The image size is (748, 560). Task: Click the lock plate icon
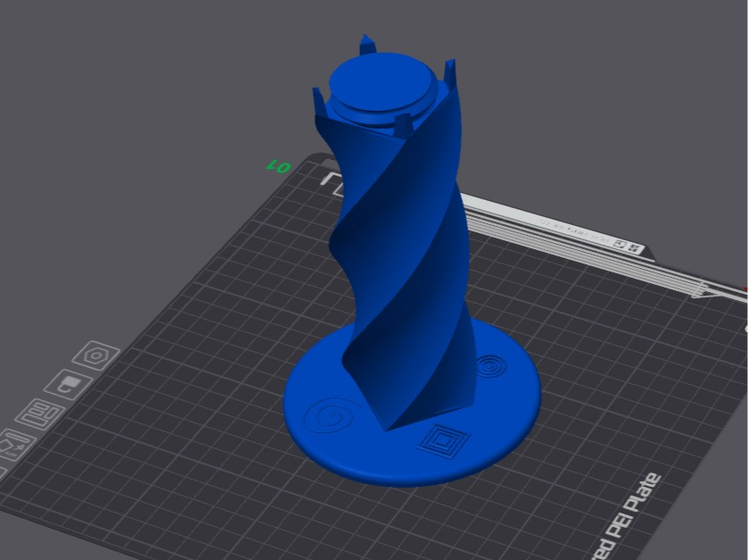[68, 385]
